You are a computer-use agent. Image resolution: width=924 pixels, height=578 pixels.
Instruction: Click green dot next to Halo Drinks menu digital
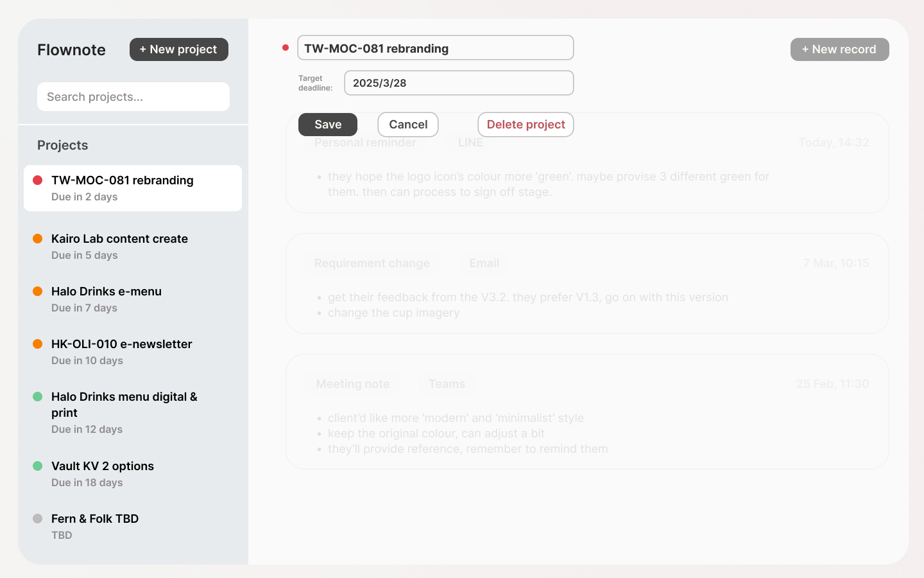point(38,397)
